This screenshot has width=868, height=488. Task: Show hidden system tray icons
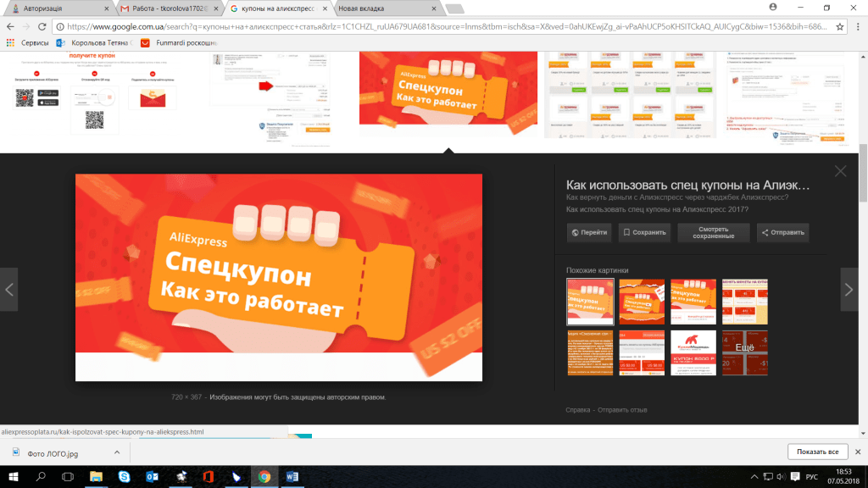(x=754, y=477)
